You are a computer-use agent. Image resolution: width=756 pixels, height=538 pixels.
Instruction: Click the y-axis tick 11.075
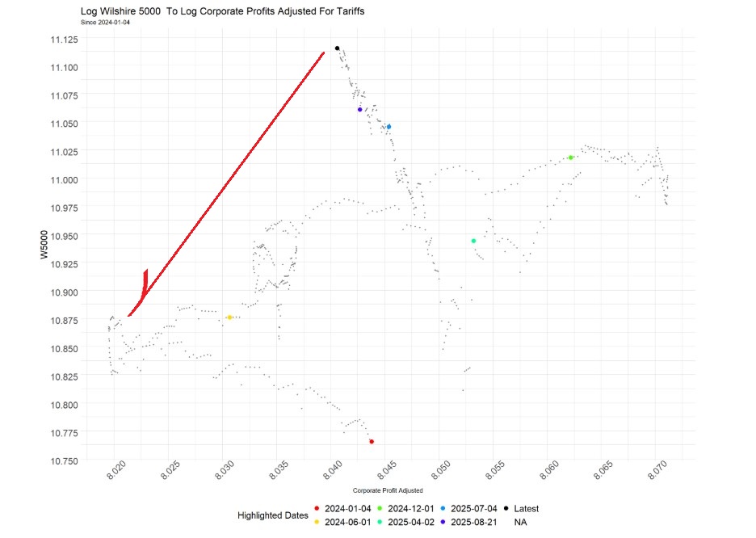(x=64, y=95)
